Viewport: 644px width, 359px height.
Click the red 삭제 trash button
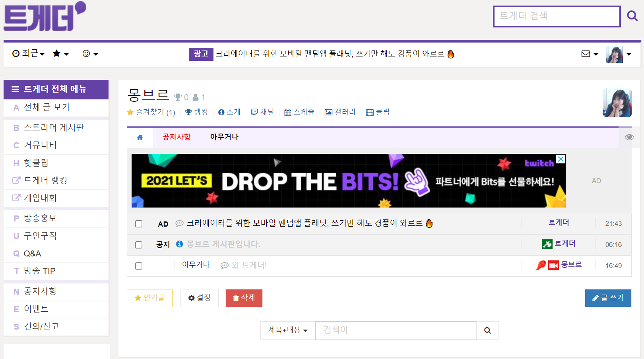tap(244, 298)
